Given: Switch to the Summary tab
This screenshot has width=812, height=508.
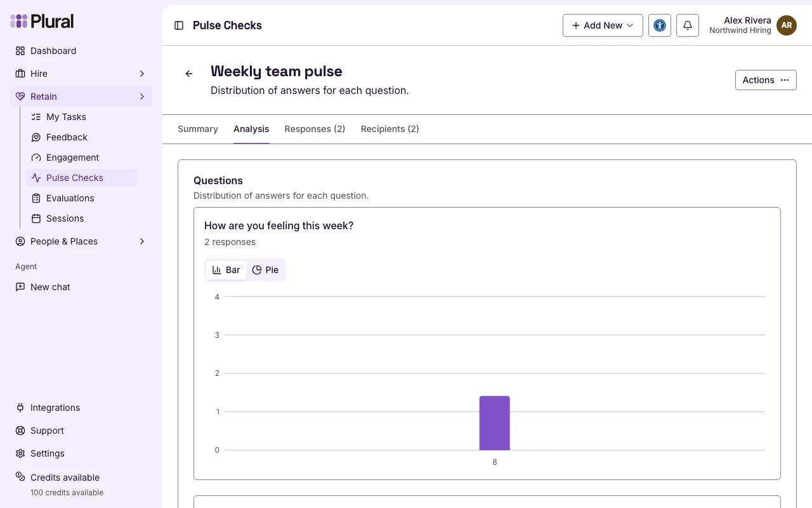Looking at the screenshot, I should (x=198, y=129).
